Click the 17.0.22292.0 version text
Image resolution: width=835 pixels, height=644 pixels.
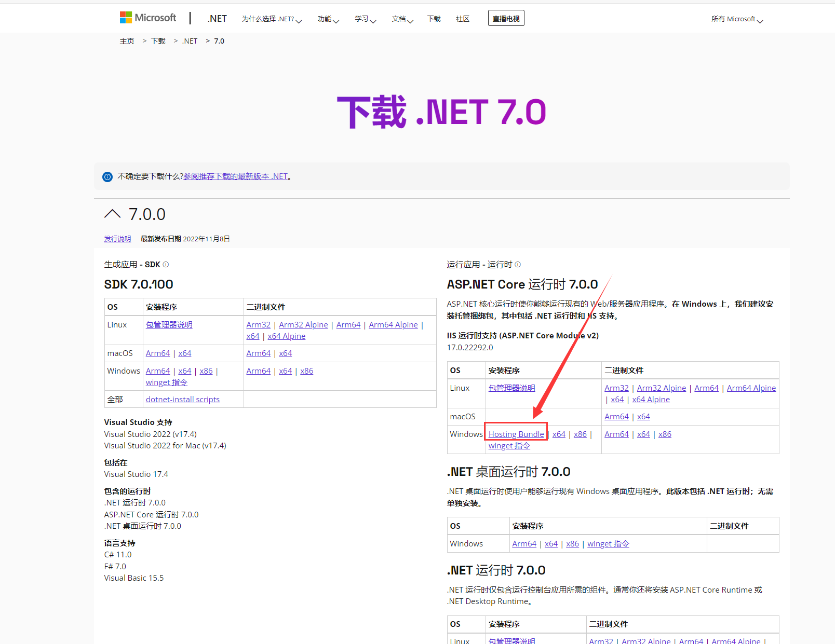pos(470,348)
